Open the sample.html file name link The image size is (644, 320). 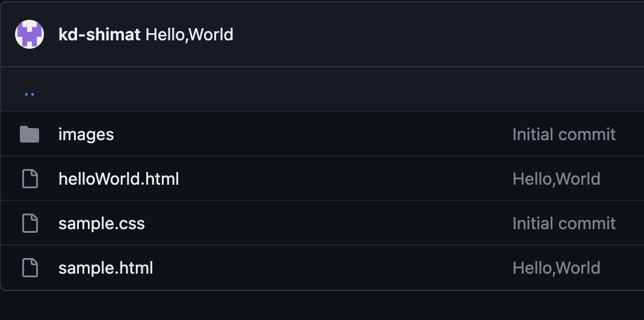coord(106,268)
